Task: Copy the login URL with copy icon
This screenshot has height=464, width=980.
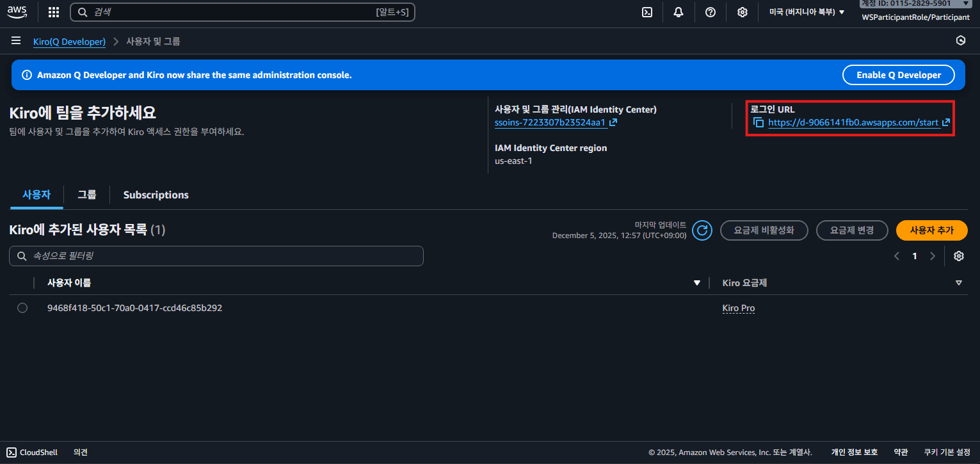Action: (x=759, y=122)
